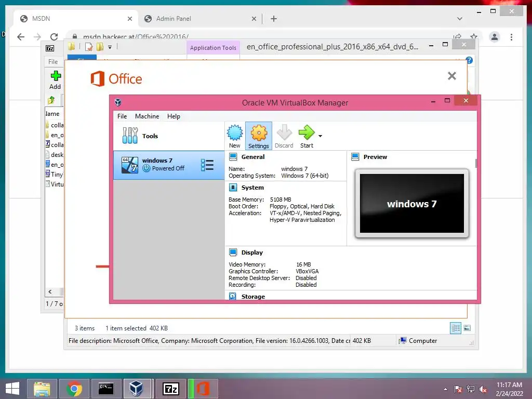Switch to the Admin Panel browser tab
This screenshot has width=532, height=399.
(x=200, y=19)
